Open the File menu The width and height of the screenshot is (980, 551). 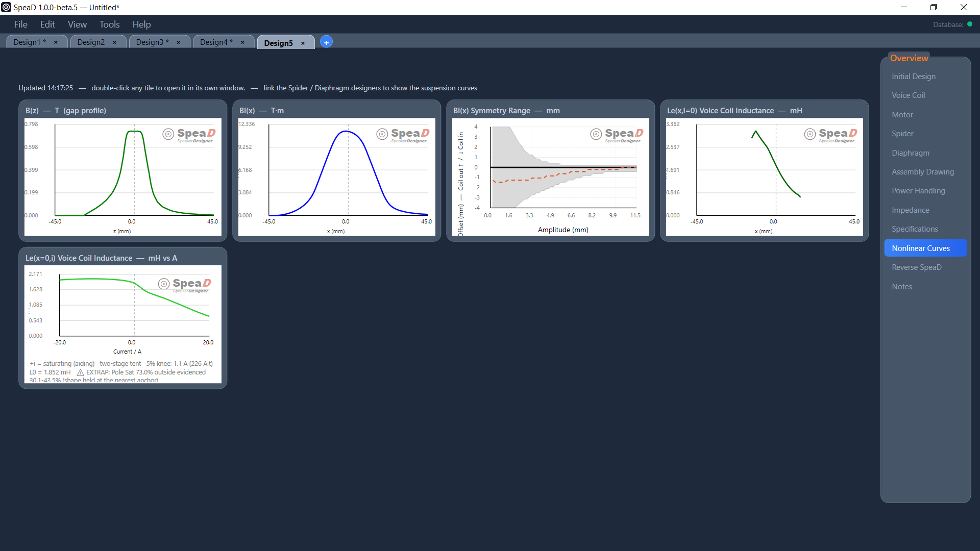[x=21, y=24]
